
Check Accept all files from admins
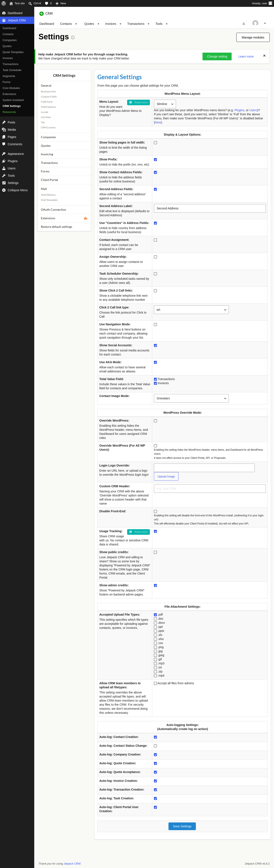coord(155,683)
